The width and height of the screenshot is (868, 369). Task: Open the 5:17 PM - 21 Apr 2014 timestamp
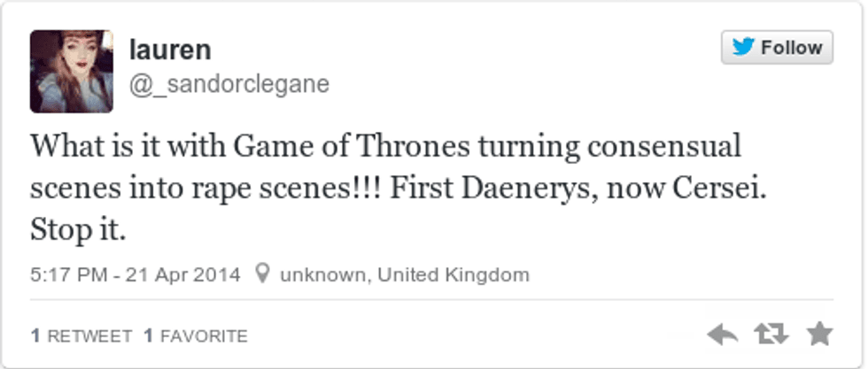(x=136, y=274)
